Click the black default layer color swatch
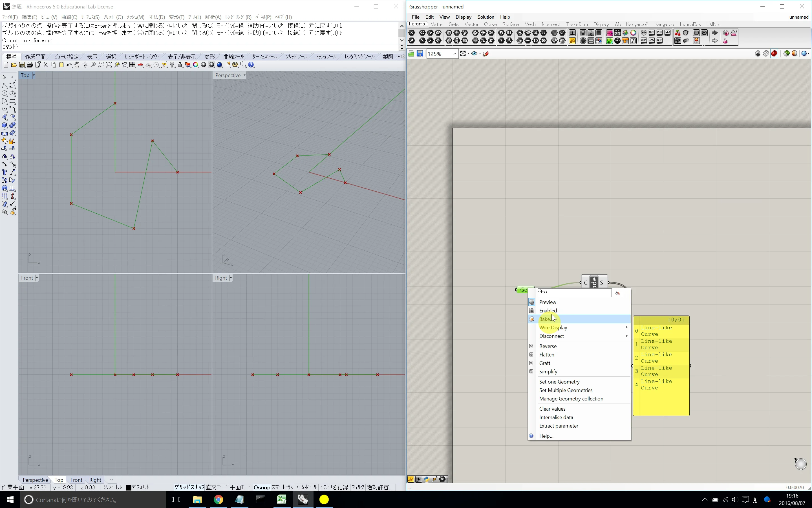The image size is (812, 508). (128, 487)
